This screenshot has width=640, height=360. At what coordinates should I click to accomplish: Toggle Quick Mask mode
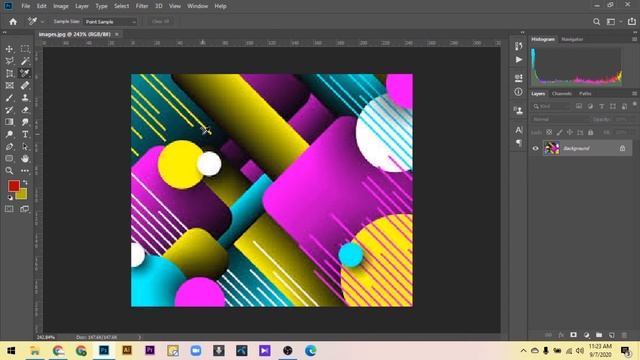pos(9,209)
